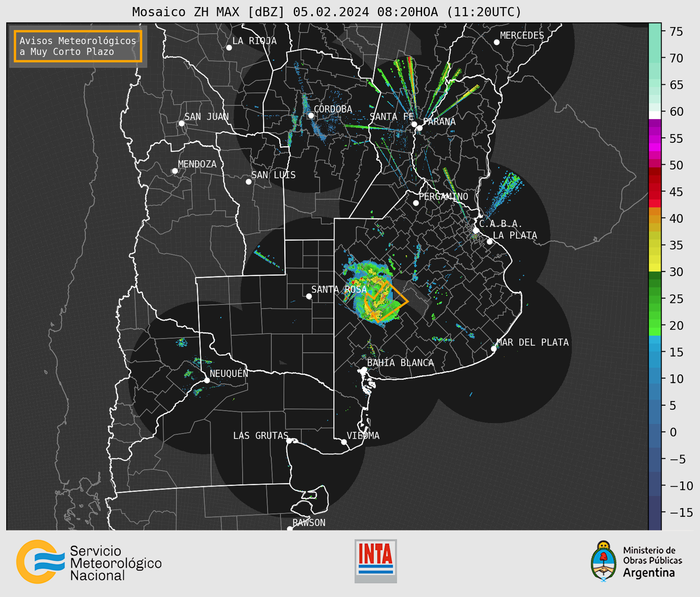
Task: Click the 60 dBZ white colorbar segment
Action: click(655, 115)
